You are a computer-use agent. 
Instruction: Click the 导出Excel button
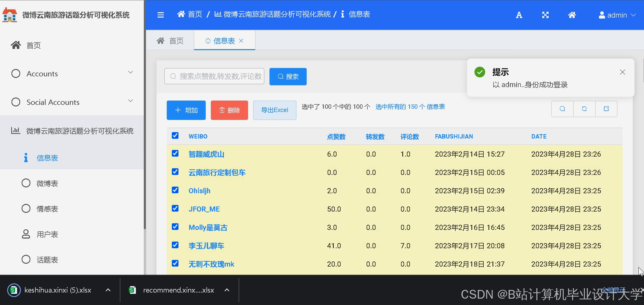point(275,110)
